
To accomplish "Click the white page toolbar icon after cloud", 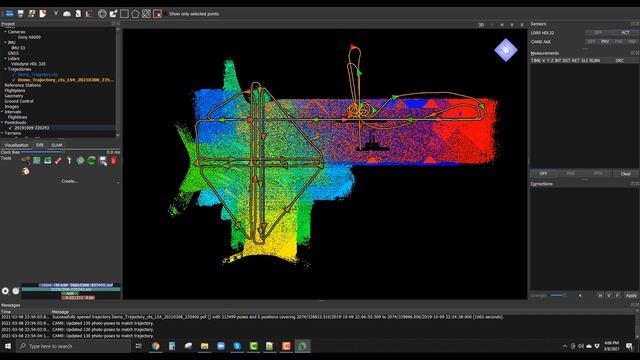I will point(78,13).
